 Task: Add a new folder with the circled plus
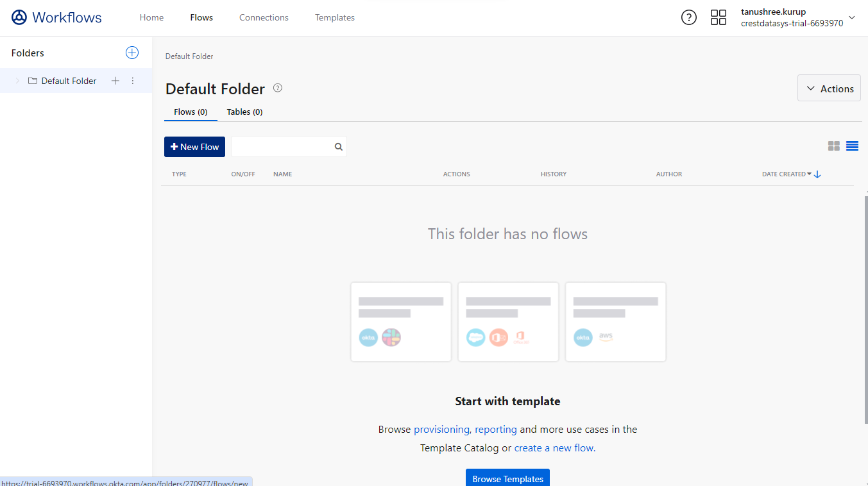(132, 53)
